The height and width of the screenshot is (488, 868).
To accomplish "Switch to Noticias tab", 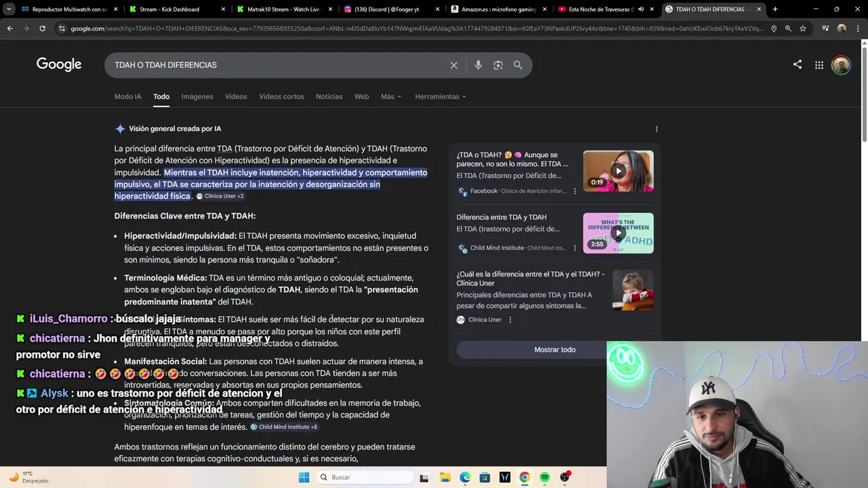I will pyautogui.click(x=329, y=96).
